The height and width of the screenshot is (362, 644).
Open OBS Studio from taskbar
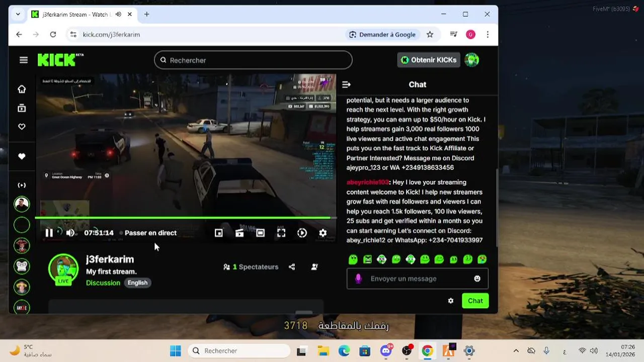pyautogui.click(x=407, y=350)
